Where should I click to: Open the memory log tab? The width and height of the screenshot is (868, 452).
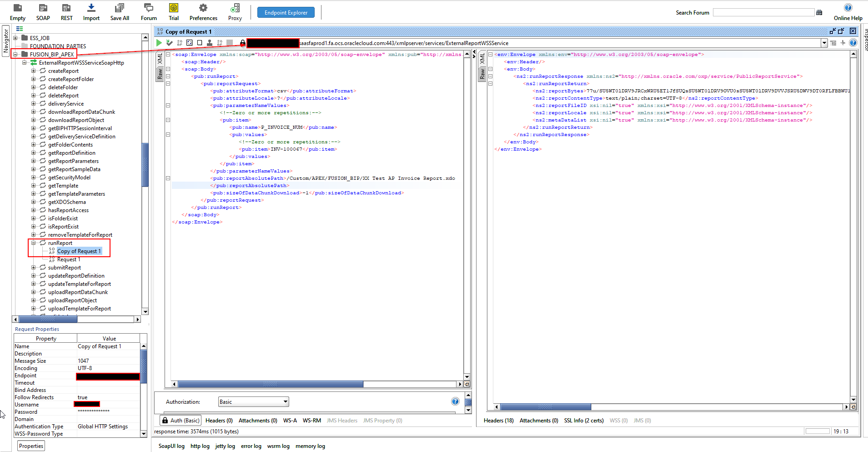pyautogui.click(x=310, y=446)
